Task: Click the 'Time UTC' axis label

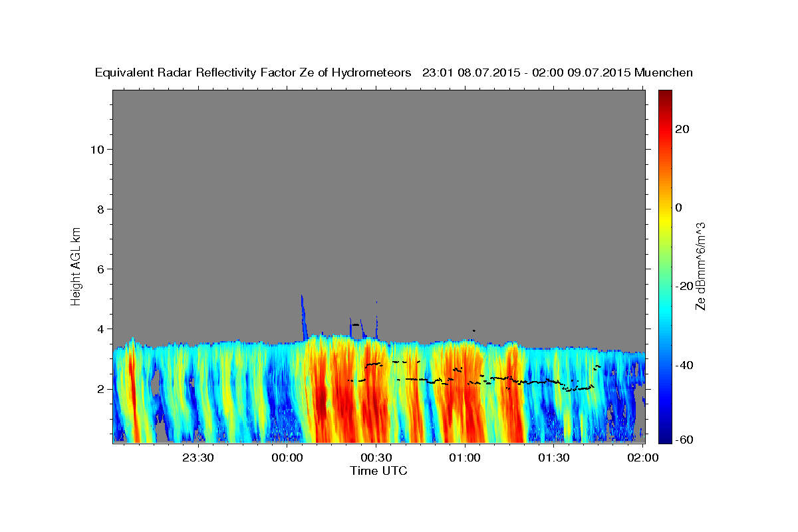Action: [x=378, y=471]
